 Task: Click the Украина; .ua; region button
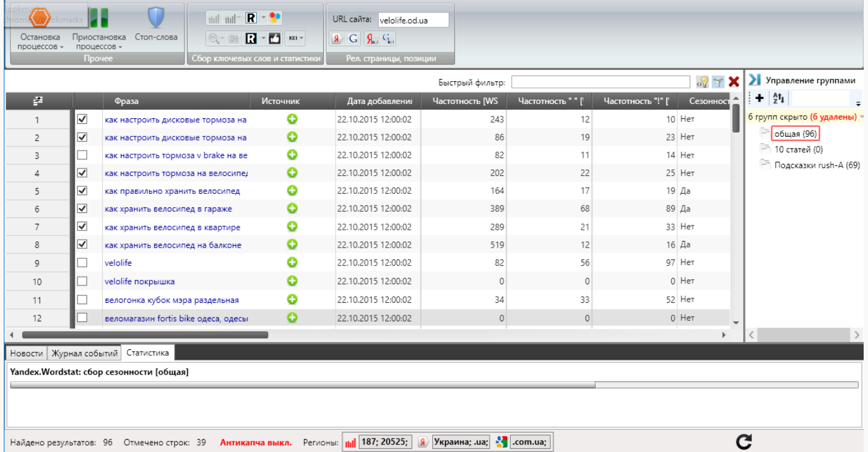pos(462,442)
